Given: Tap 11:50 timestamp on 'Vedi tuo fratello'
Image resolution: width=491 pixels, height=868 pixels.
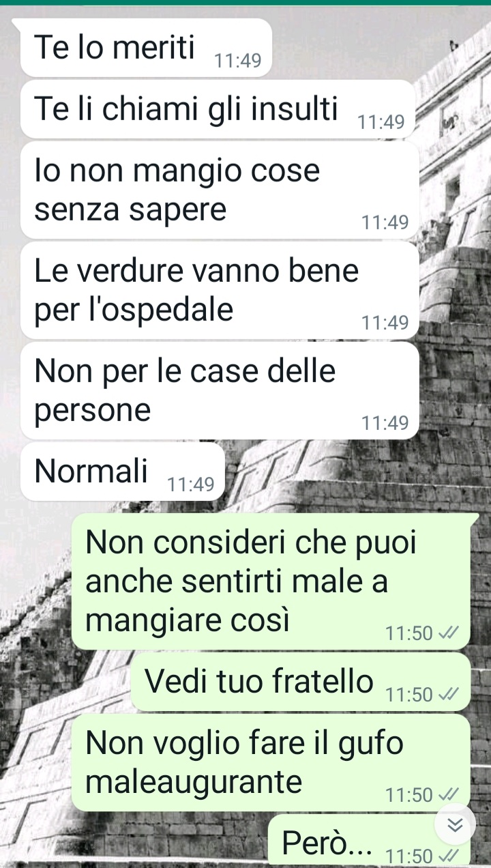Looking at the screenshot, I should click(409, 695).
